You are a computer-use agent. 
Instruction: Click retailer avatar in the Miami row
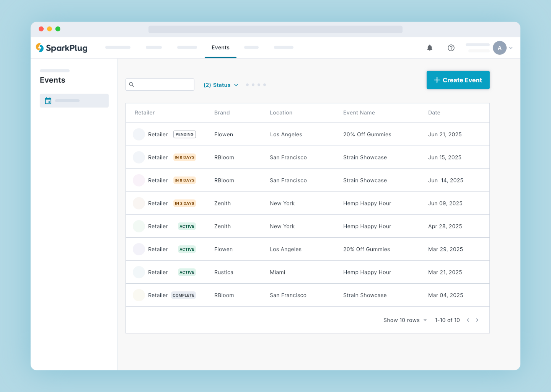point(139,272)
